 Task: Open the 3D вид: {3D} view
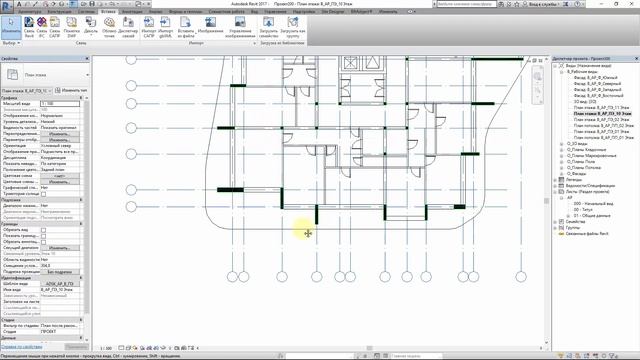coord(585,102)
